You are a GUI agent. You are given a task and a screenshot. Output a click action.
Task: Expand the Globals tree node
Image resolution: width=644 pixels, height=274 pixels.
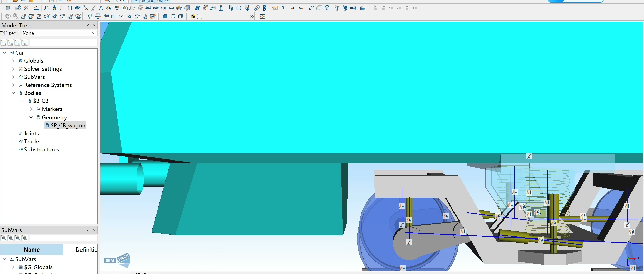pos(13,61)
